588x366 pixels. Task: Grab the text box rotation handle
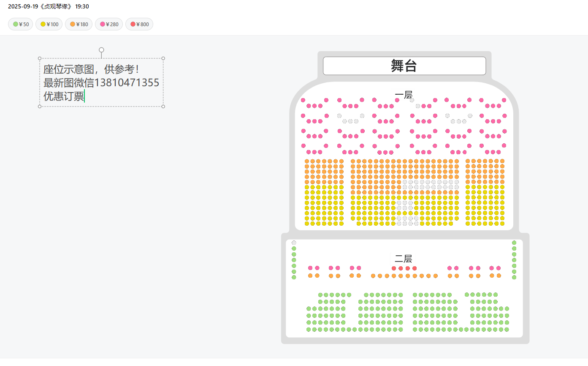[x=101, y=50]
